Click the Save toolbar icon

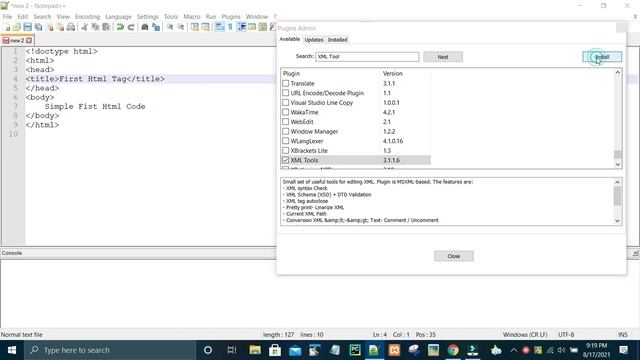(x=27, y=27)
